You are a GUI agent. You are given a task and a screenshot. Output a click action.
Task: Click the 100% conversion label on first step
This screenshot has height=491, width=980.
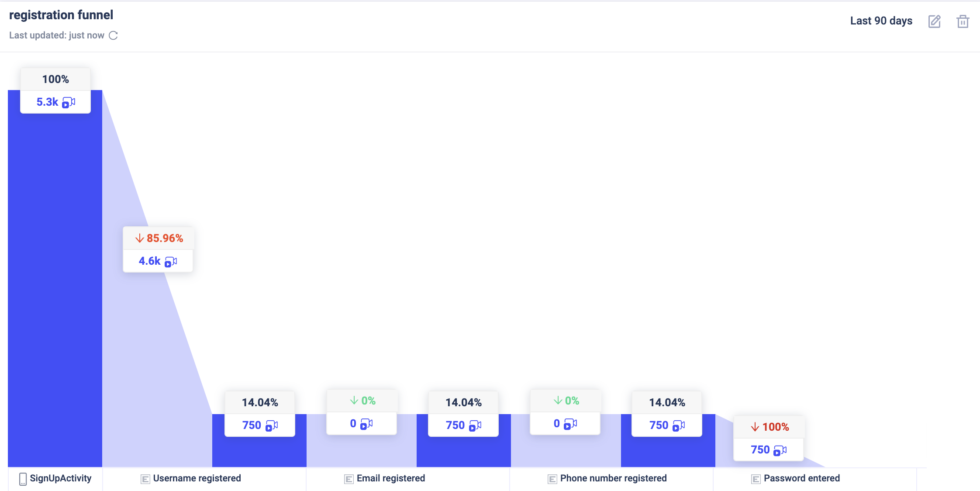[x=55, y=79]
